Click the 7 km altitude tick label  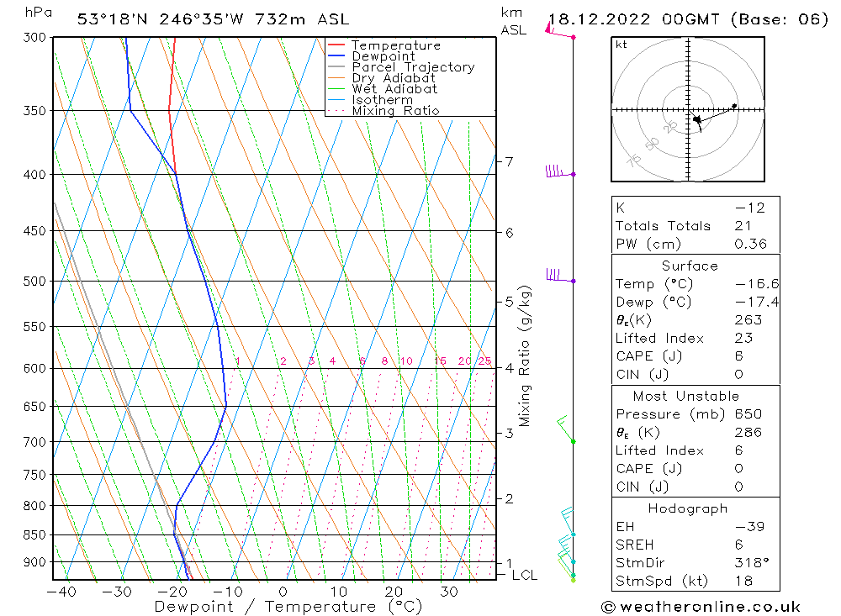509,161
